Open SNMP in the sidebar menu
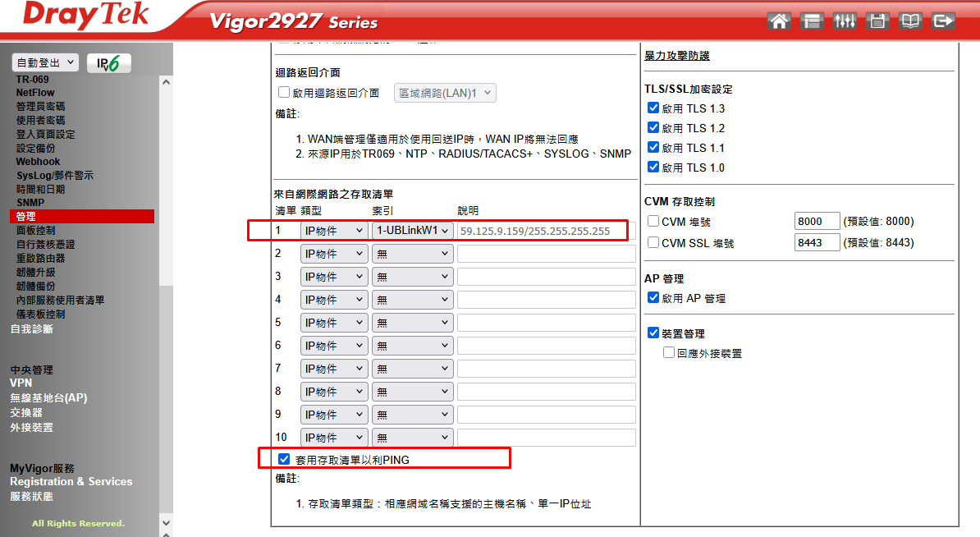 point(30,203)
